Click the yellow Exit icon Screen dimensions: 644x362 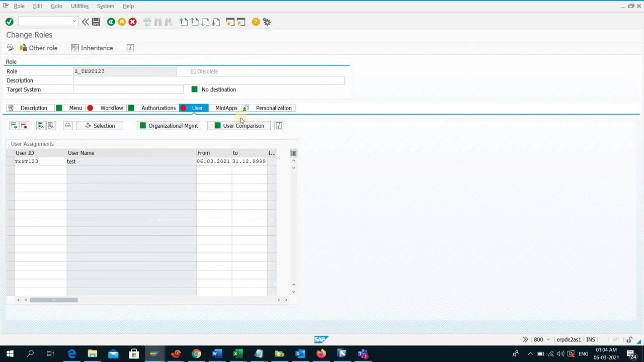tap(122, 22)
